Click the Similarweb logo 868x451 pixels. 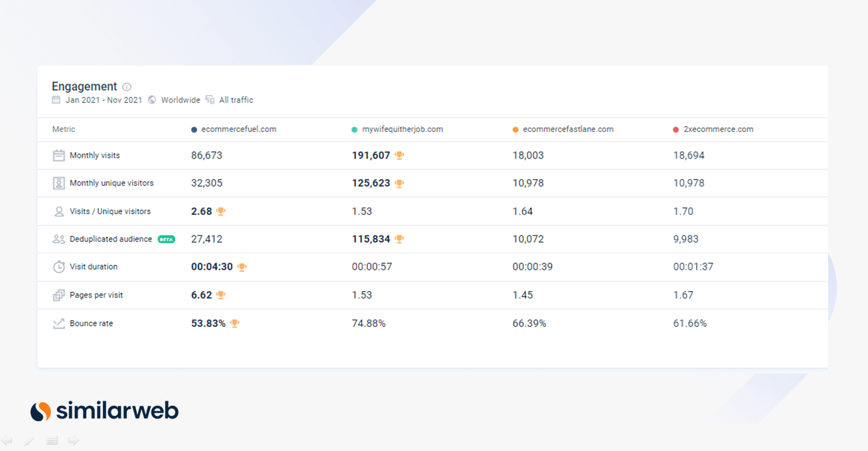[x=105, y=411]
